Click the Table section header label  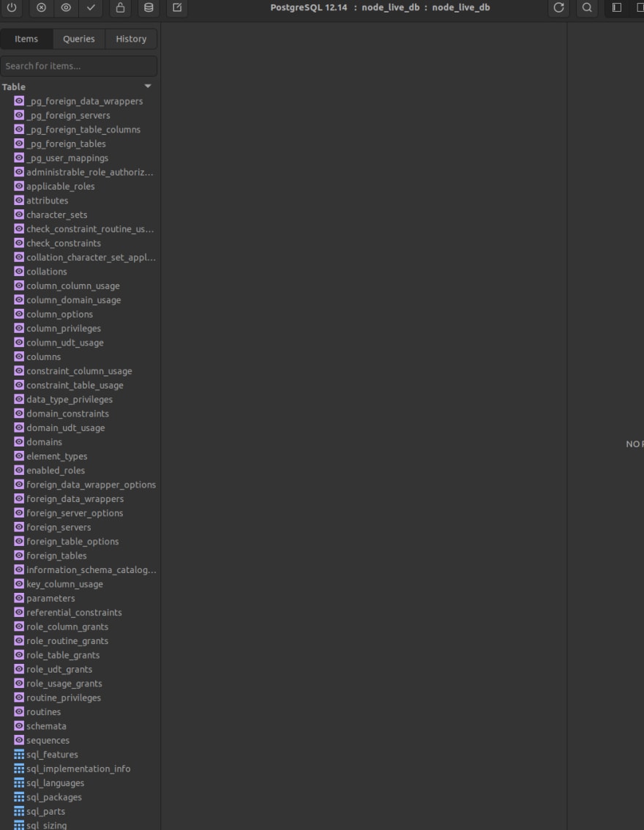14,87
